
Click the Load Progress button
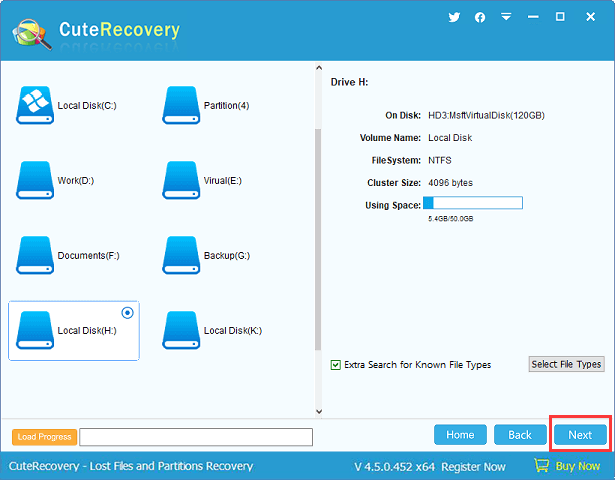pyautogui.click(x=44, y=437)
